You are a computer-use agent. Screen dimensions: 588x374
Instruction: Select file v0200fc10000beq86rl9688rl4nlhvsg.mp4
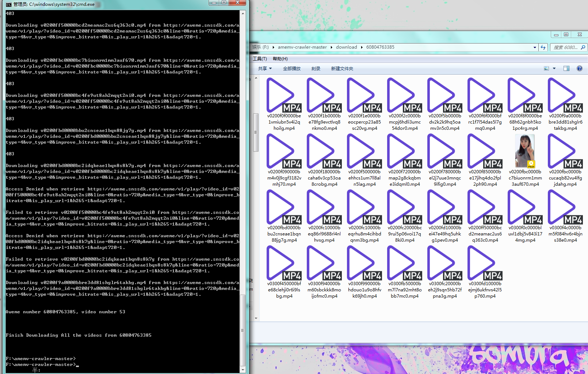click(324, 216)
